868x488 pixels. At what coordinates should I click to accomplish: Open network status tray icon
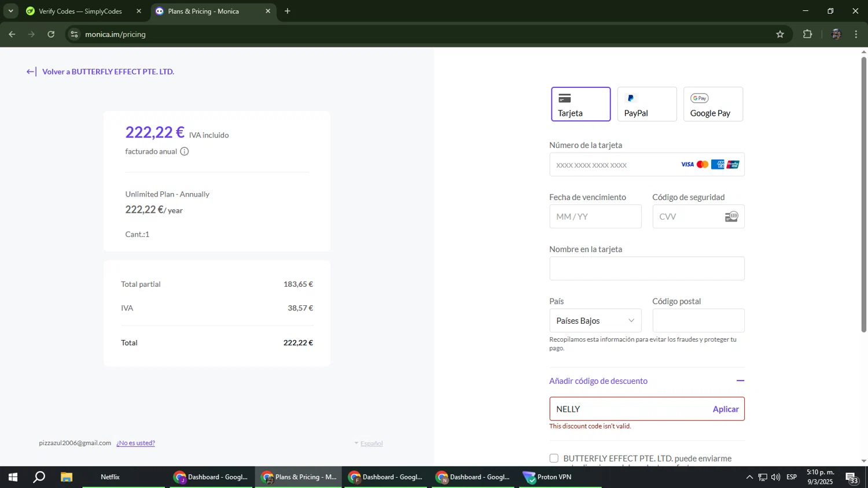pos(763,477)
